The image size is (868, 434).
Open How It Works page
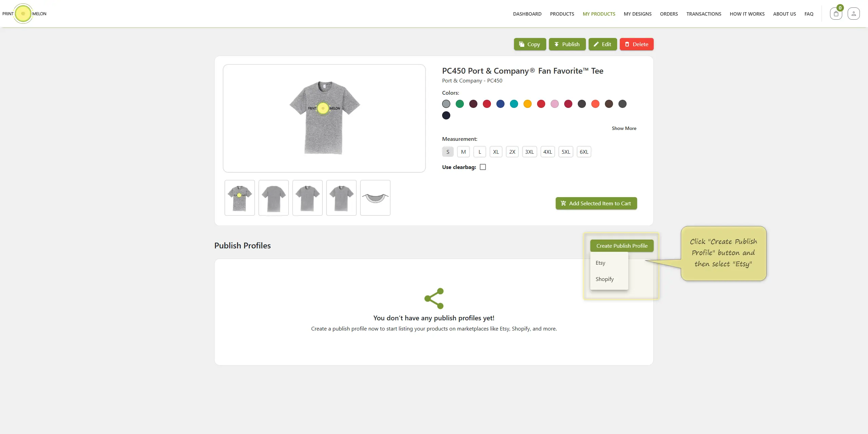click(x=747, y=14)
